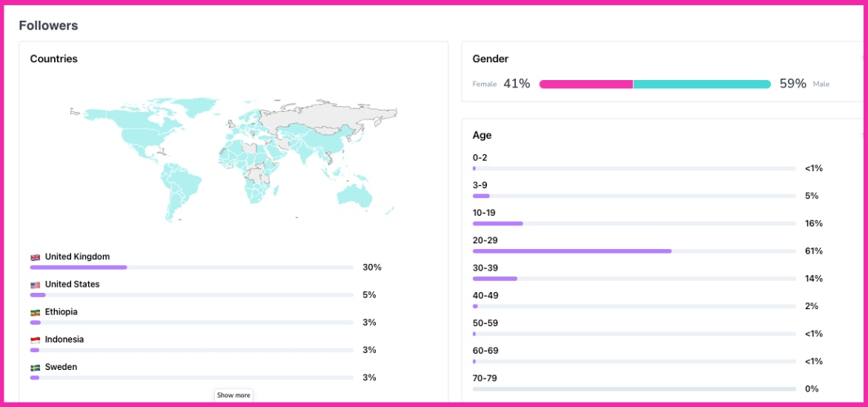
Task: Click the Indonesia flag icon
Action: [x=35, y=340]
